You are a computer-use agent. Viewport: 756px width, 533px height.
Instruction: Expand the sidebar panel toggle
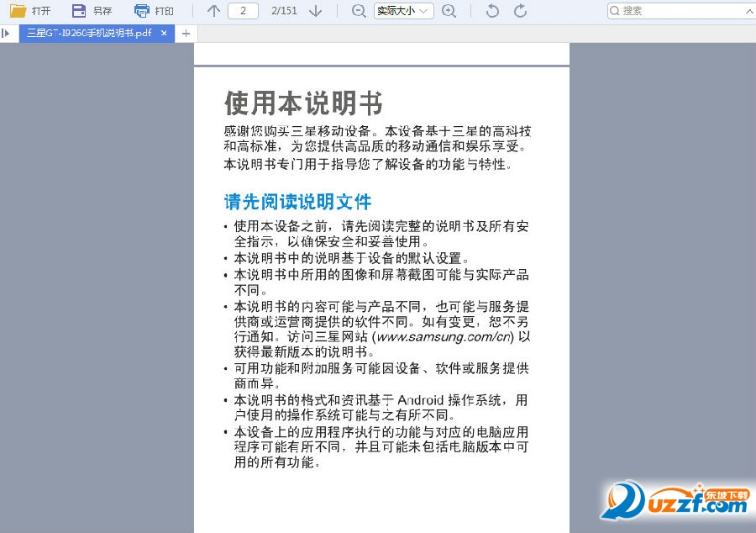coord(6,34)
